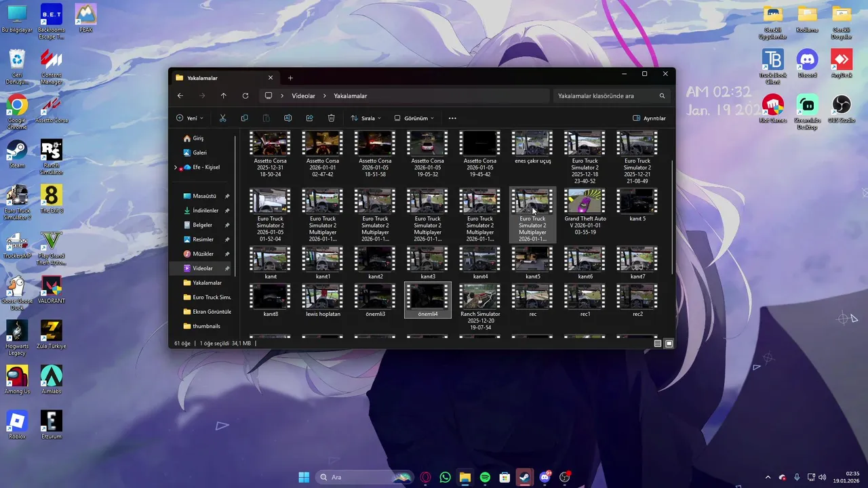Go back with the left arrow button
868x488 pixels.
tap(180, 96)
